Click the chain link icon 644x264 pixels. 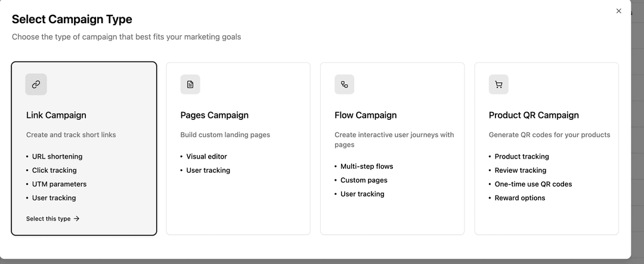(36, 85)
